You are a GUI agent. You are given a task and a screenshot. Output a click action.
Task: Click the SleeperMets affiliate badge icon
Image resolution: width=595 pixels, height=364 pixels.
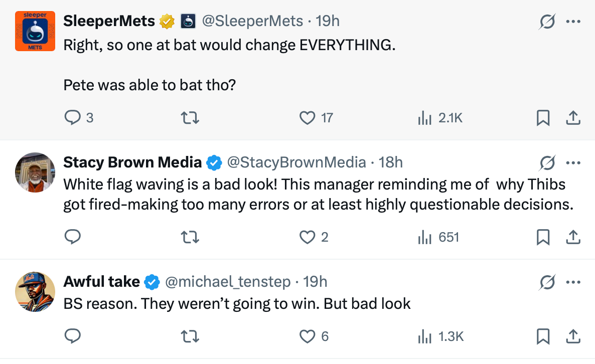[x=188, y=21]
